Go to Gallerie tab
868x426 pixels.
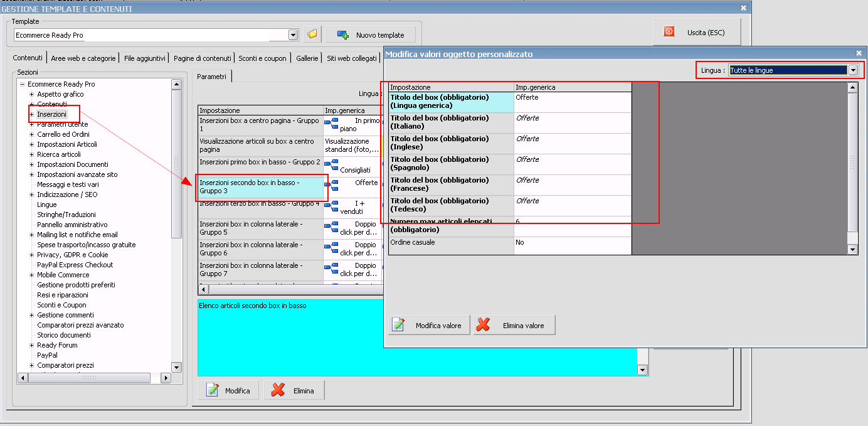point(307,58)
